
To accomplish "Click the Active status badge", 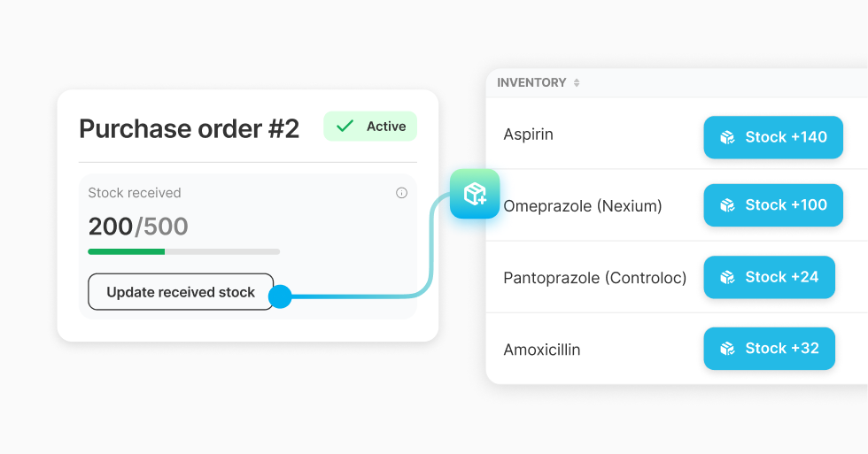I will 370,127.
